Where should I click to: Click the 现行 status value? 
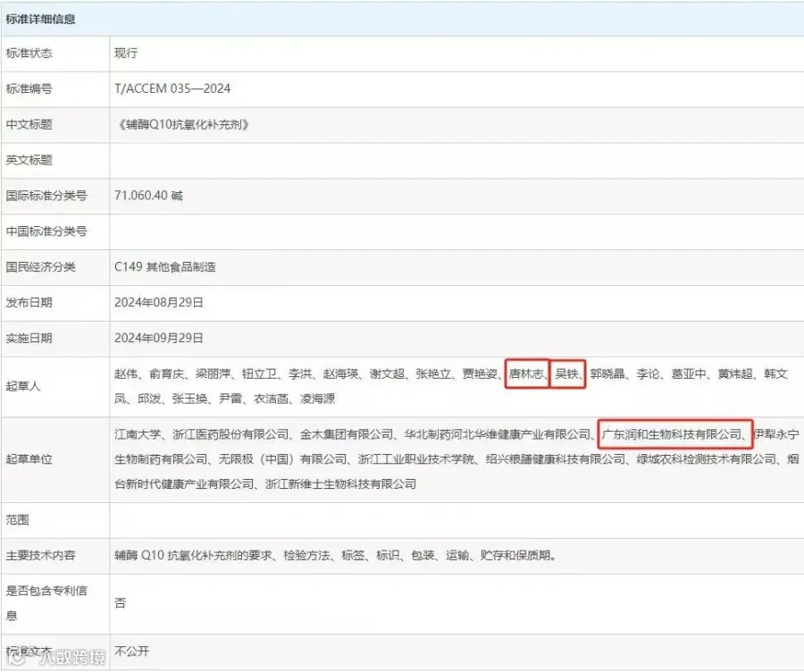[x=126, y=54]
